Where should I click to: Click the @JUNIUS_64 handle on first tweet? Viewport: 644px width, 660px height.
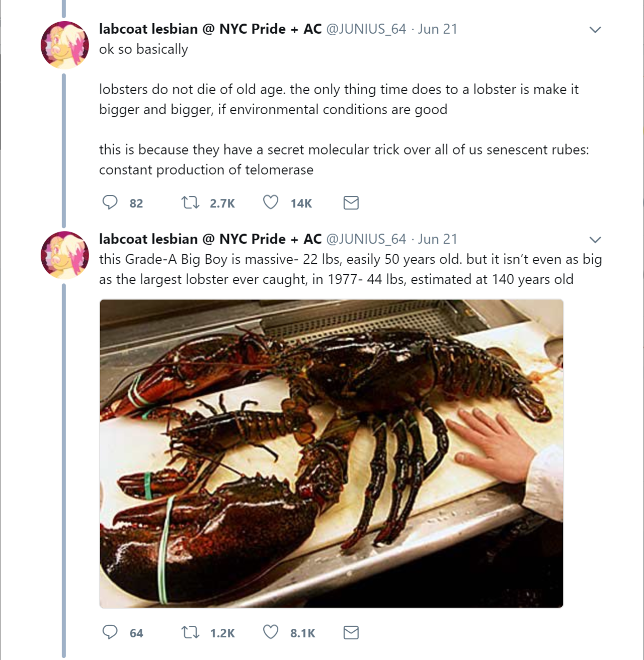click(366, 29)
